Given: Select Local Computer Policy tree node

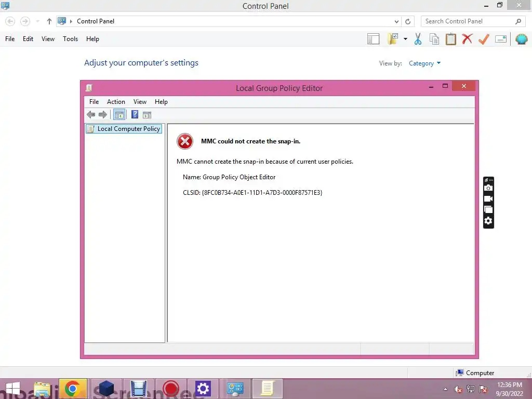Looking at the screenshot, I should tap(124, 129).
